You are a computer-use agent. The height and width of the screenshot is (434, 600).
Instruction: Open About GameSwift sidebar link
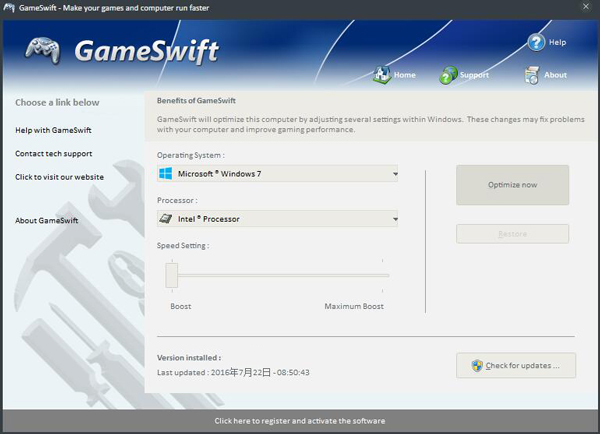[x=46, y=220]
